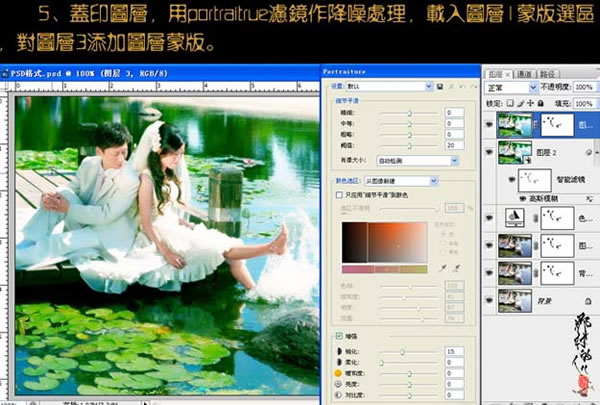The width and height of the screenshot is (600, 405).
Task: Select lock all padlock icon
Action: (x=540, y=103)
